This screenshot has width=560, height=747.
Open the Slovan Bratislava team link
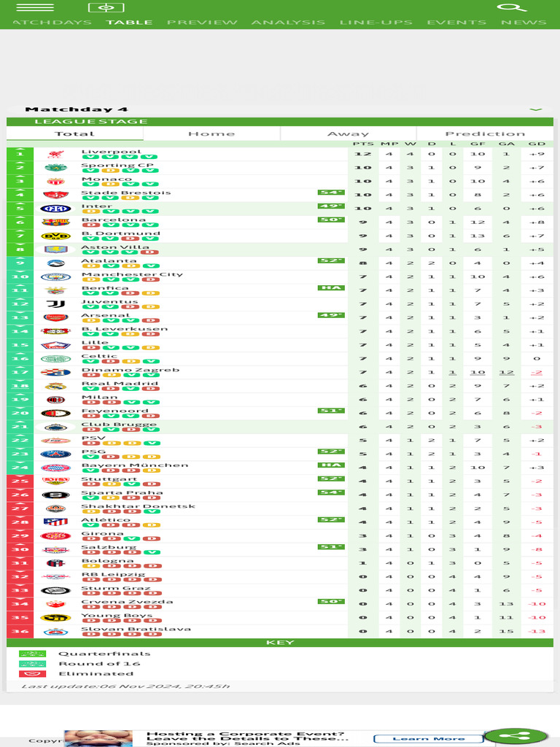click(136, 629)
